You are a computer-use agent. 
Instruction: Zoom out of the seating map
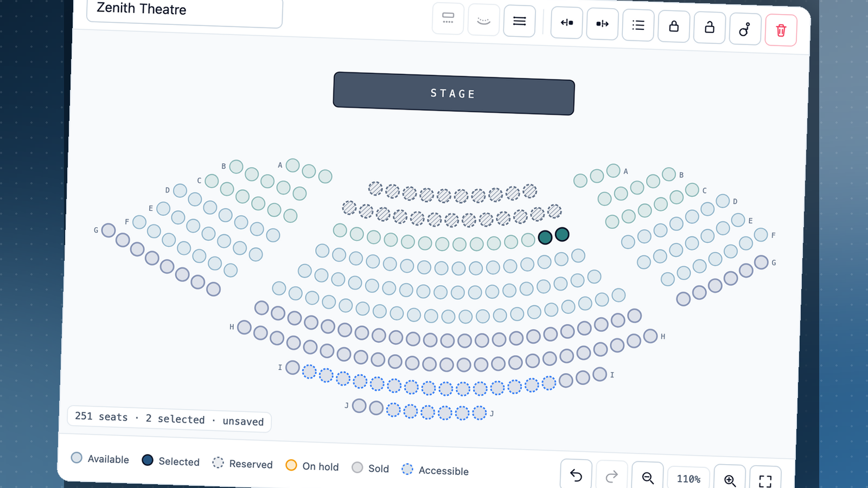[x=648, y=478]
